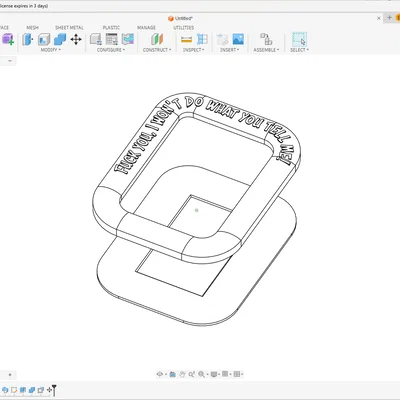Image resolution: width=400 pixels, height=400 pixels.
Task: Expand the INSERT dropdown menu
Action: pyautogui.click(x=230, y=50)
